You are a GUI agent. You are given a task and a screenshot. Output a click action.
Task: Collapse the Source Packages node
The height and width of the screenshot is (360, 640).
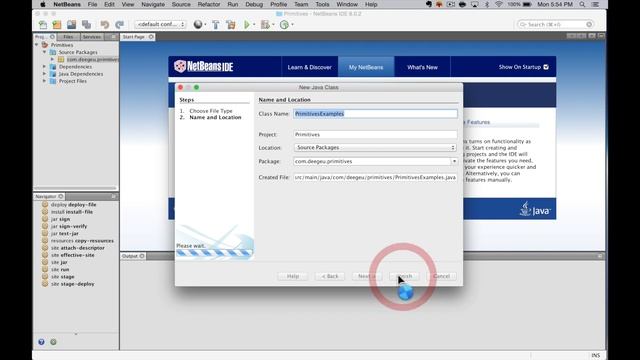tap(44, 52)
